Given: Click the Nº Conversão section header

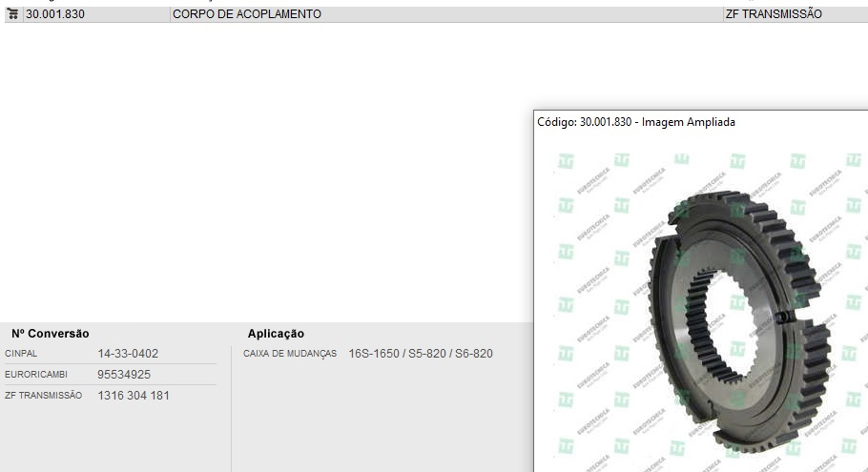Looking at the screenshot, I should click(x=51, y=334).
